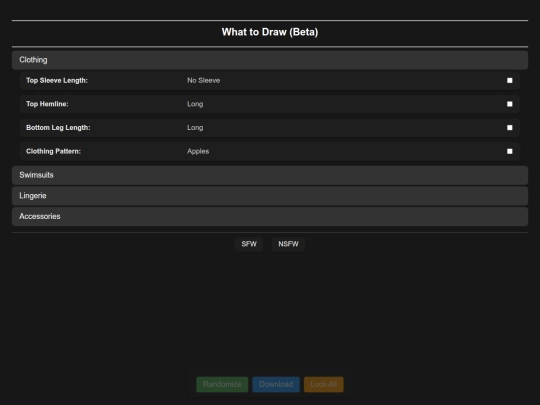Click the Top Hemline 'Long' value
The width and height of the screenshot is (540, 405).
pyautogui.click(x=195, y=104)
